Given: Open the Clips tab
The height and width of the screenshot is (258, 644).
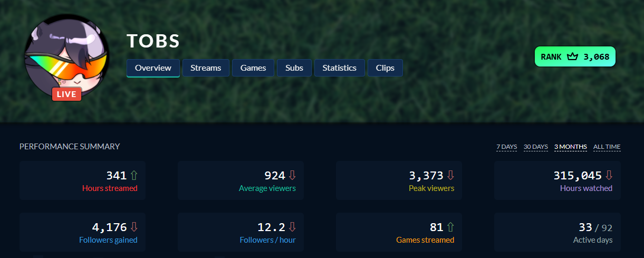Looking at the screenshot, I should coord(385,68).
